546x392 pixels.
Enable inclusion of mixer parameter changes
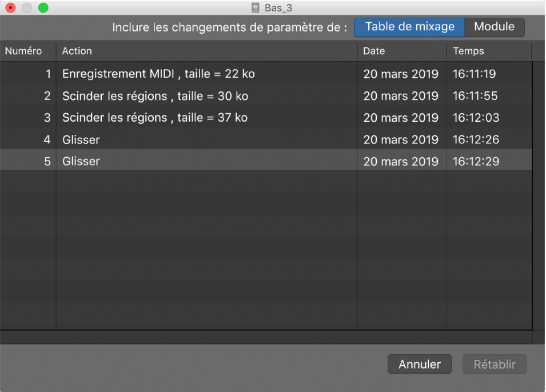coord(409,27)
